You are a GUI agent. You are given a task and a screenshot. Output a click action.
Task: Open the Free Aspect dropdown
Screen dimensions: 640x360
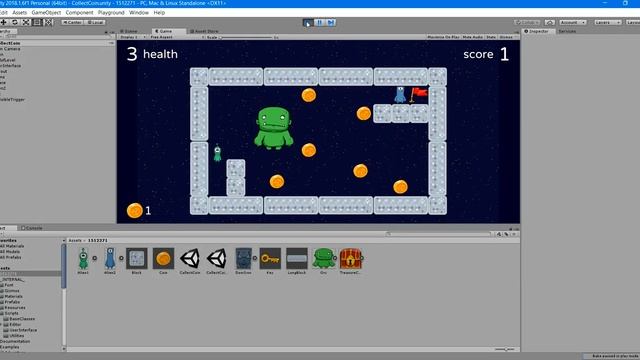[x=176, y=37]
